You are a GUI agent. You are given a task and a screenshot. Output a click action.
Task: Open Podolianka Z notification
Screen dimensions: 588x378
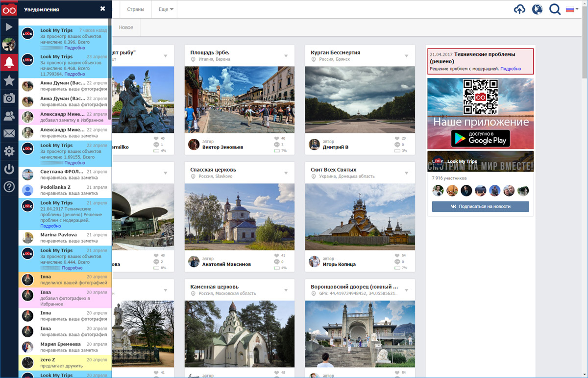(x=65, y=190)
